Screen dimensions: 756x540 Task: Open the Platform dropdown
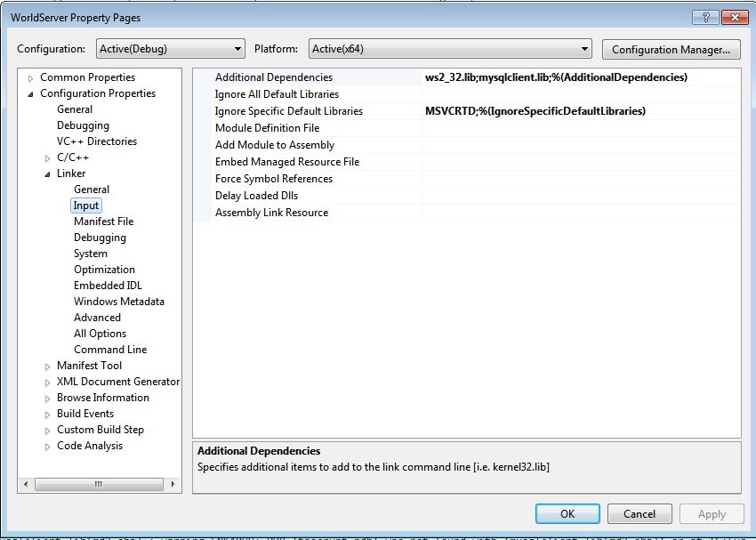(450, 49)
